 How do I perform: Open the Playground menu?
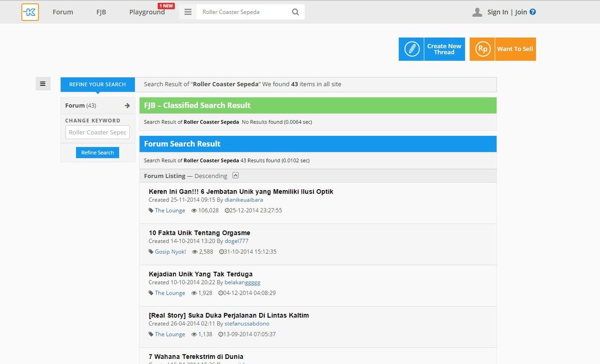[x=147, y=12]
